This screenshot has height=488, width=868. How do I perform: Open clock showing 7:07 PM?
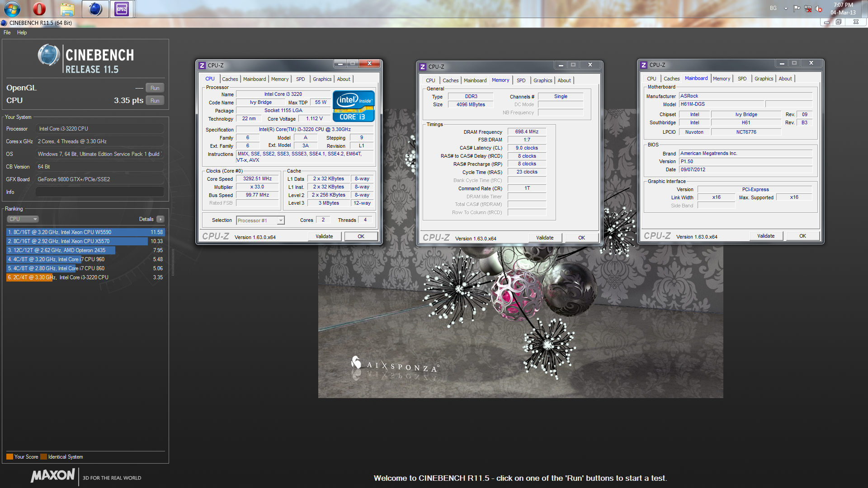(843, 9)
